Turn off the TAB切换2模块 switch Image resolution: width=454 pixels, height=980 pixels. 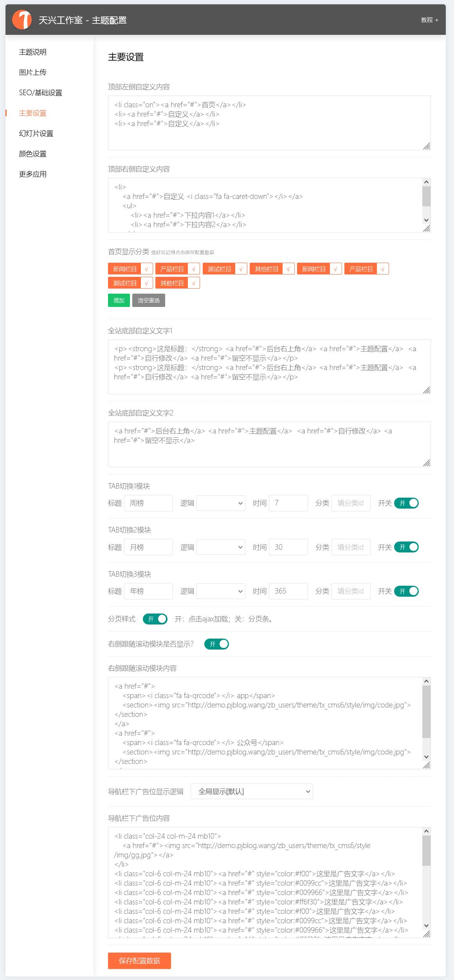(x=406, y=547)
